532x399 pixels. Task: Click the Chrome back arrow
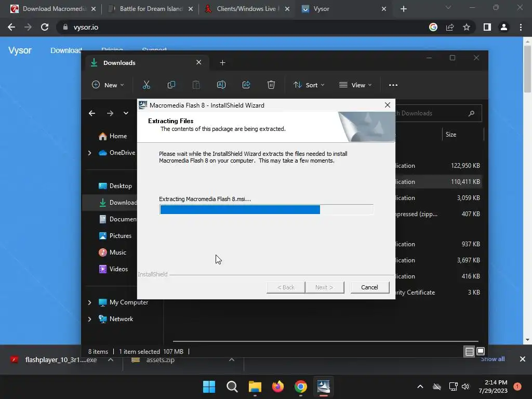11,27
